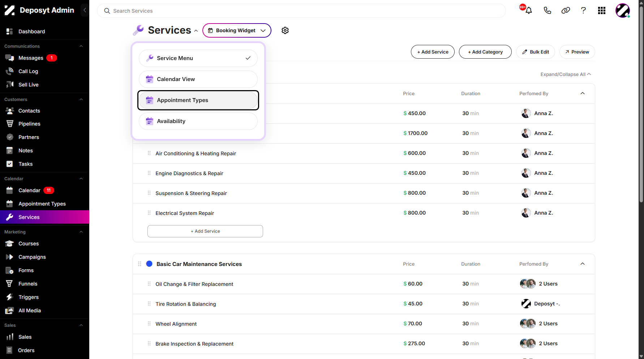Click the + Add Category button
Image resolution: width=644 pixels, height=359 pixels.
tap(485, 52)
